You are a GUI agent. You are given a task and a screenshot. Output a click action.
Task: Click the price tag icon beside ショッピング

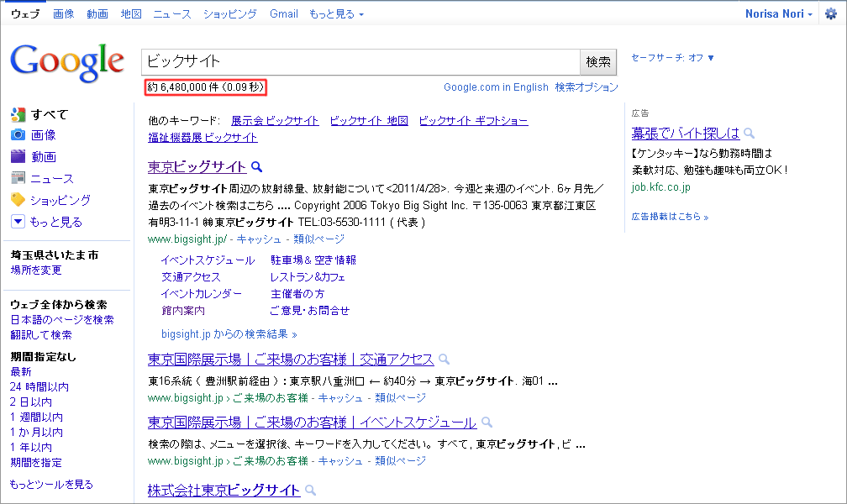tap(18, 200)
